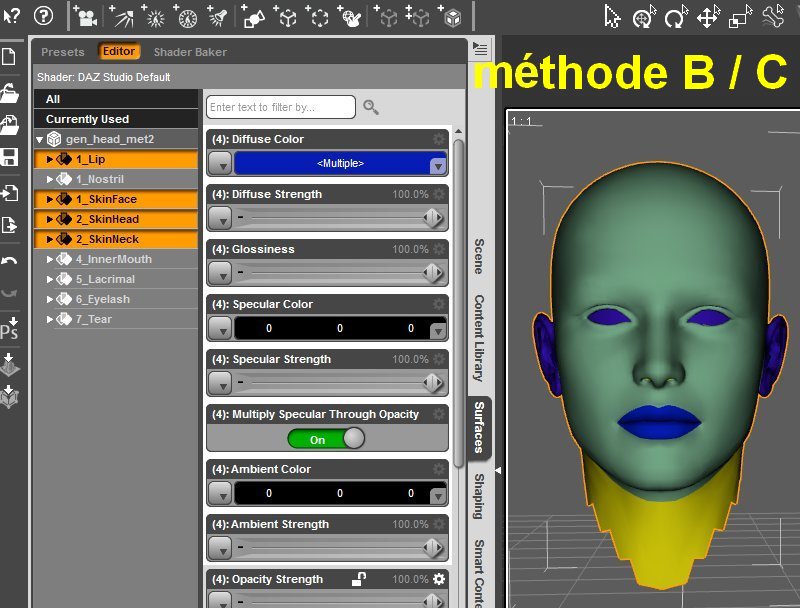This screenshot has width=800, height=608.
Task: Show All properties in the surface list
Action: [116, 99]
